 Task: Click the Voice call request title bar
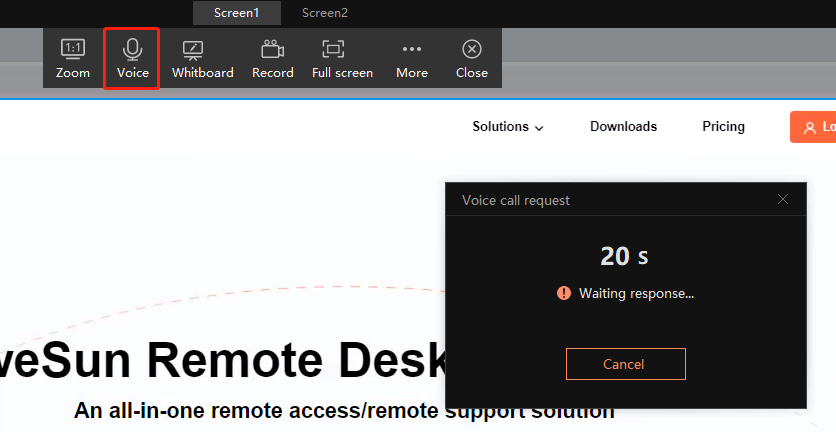[625, 199]
